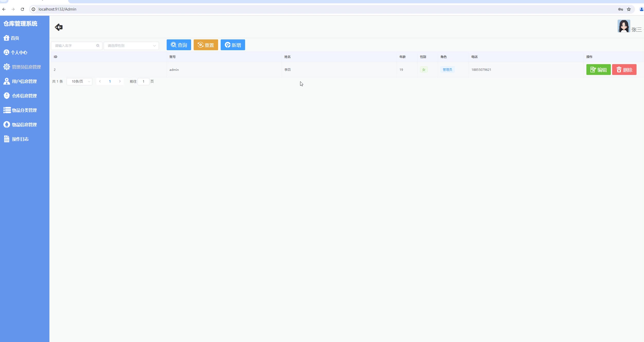Image resolution: width=644 pixels, height=342 pixels.
Task: Click the search magnifier in name field
Action: [x=98, y=46]
